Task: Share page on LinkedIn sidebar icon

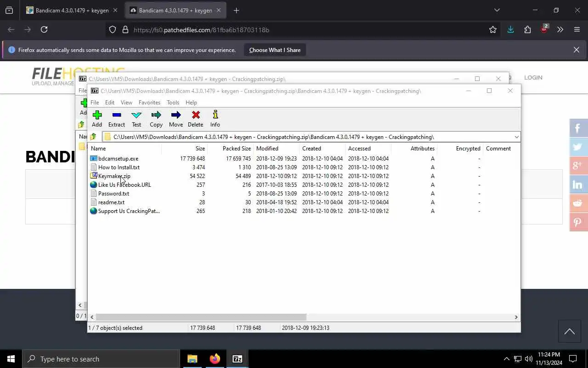Action: point(578,184)
